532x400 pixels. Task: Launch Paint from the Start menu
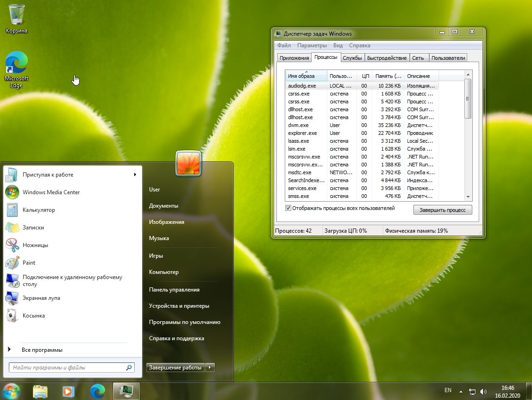click(29, 263)
